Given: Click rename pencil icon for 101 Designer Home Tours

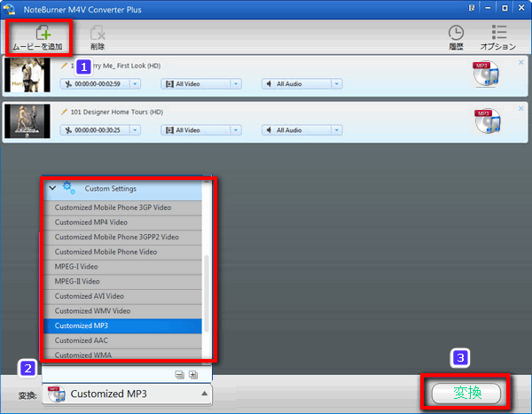Looking at the screenshot, I should coord(64,112).
